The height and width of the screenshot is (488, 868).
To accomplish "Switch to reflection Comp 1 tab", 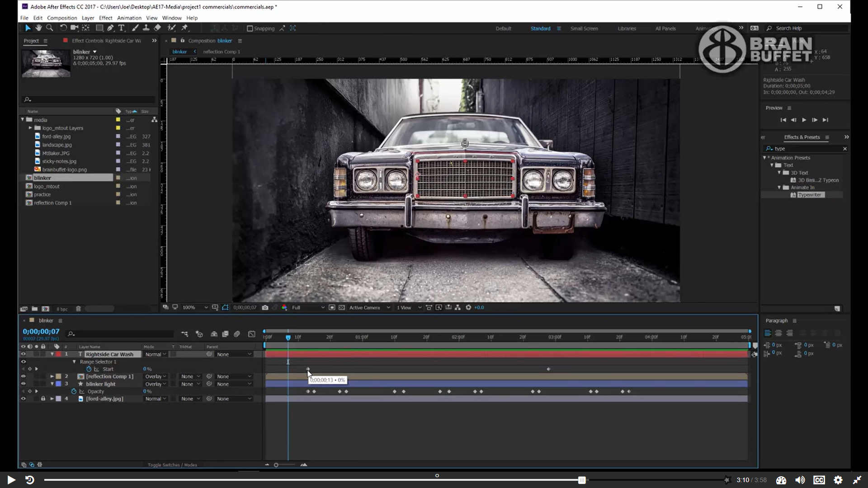I will point(222,52).
